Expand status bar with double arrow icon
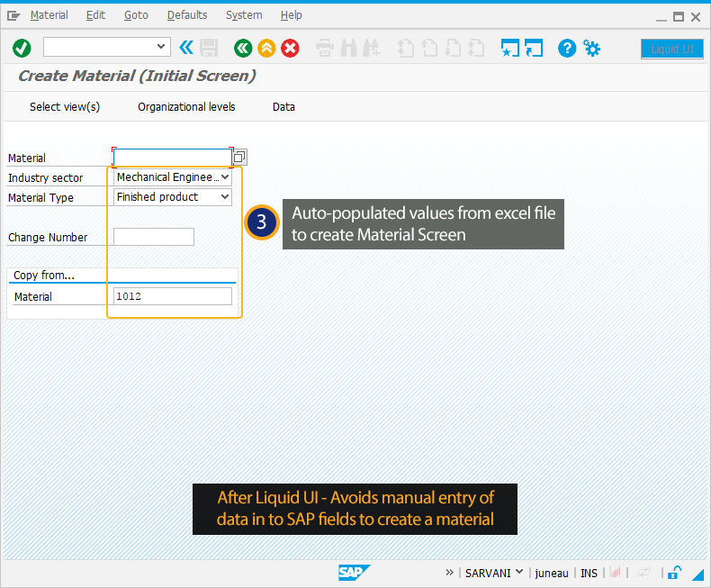 [x=449, y=573]
